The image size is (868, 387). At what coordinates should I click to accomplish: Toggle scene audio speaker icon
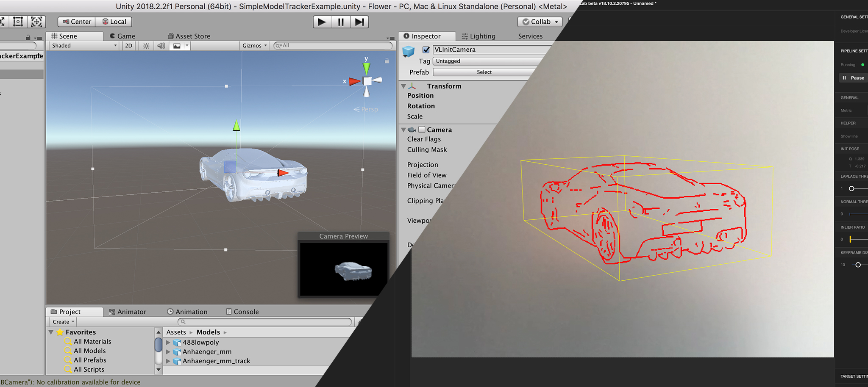click(x=161, y=46)
